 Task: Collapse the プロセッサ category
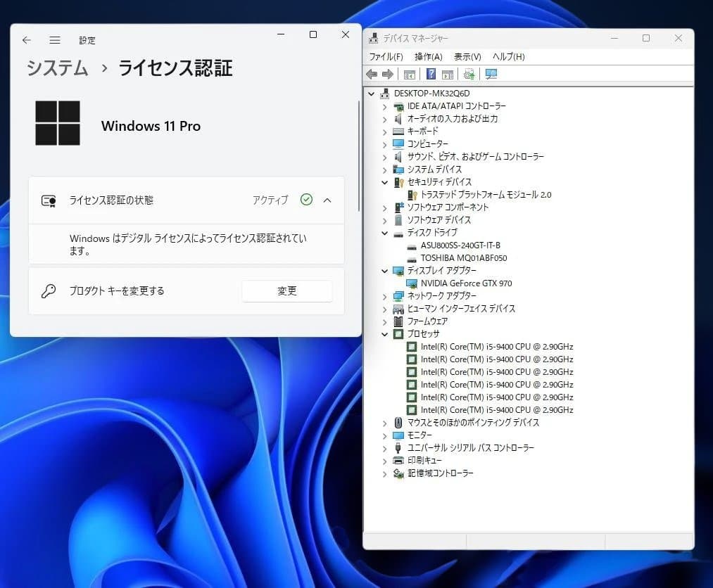click(384, 334)
